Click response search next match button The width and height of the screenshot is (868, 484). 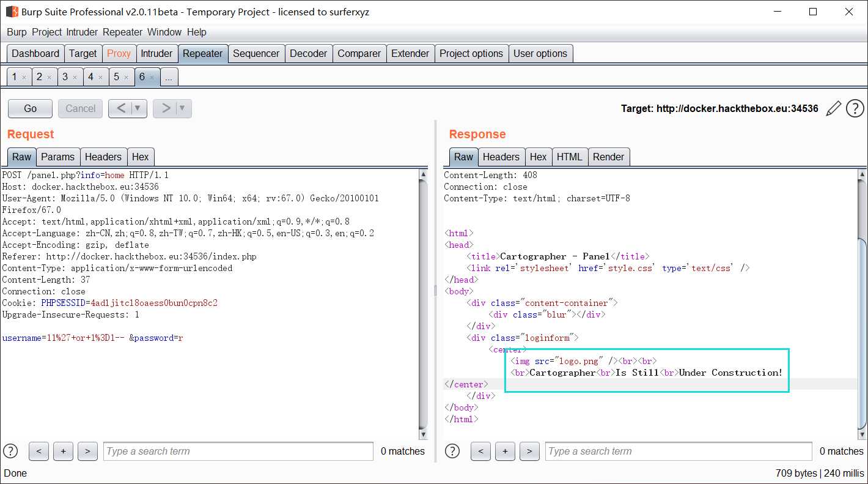[x=529, y=451]
